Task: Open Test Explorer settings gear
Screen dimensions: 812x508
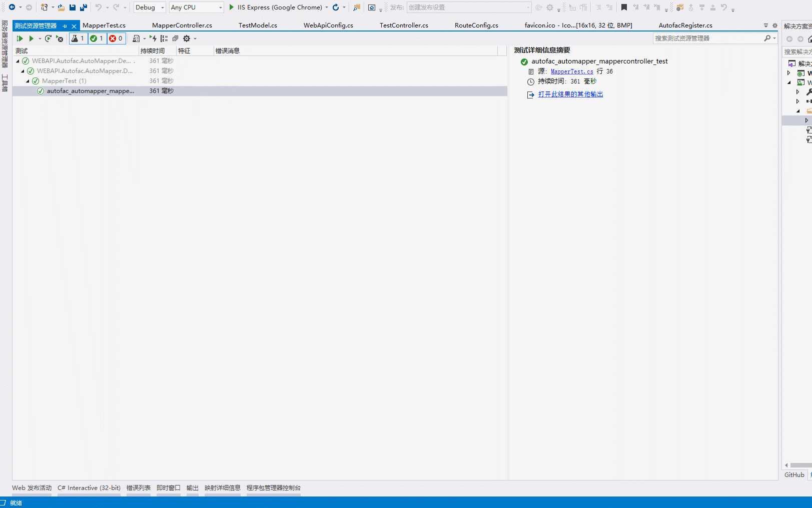Action: click(187, 38)
